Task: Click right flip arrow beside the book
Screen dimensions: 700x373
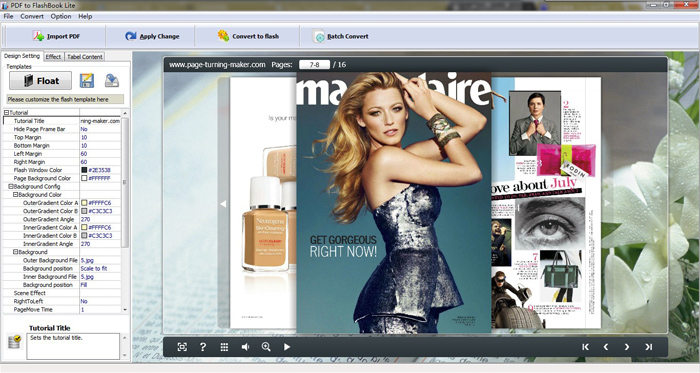Action: click(x=607, y=203)
